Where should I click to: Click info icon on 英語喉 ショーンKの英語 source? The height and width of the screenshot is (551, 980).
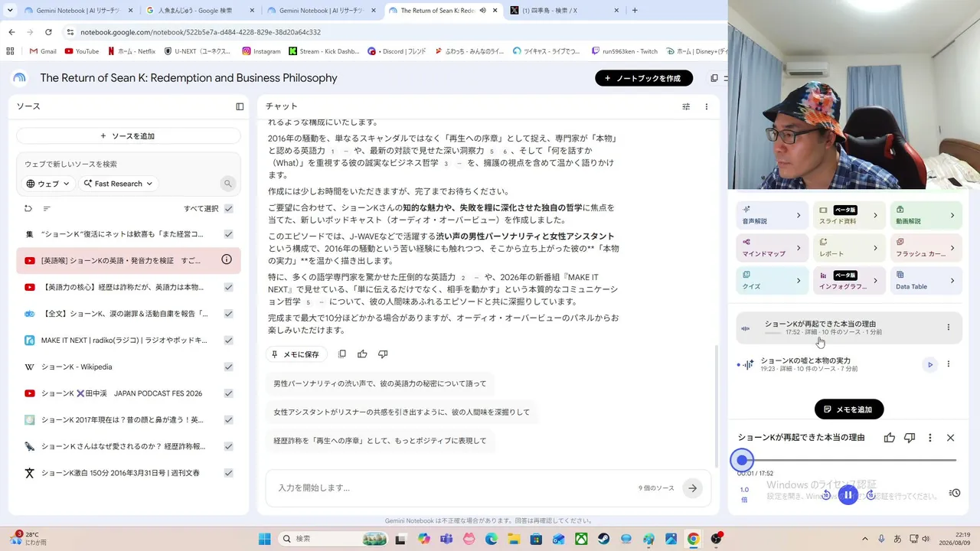pos(227,260)
